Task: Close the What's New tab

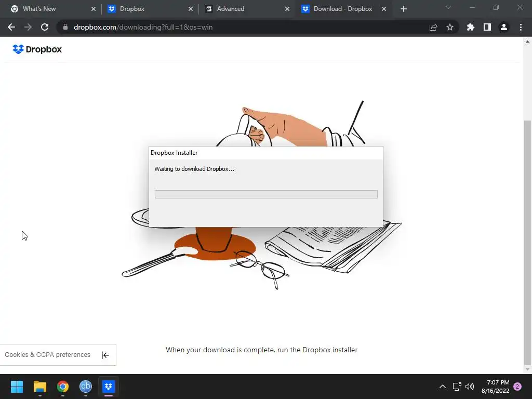Action: pos(94,9)
